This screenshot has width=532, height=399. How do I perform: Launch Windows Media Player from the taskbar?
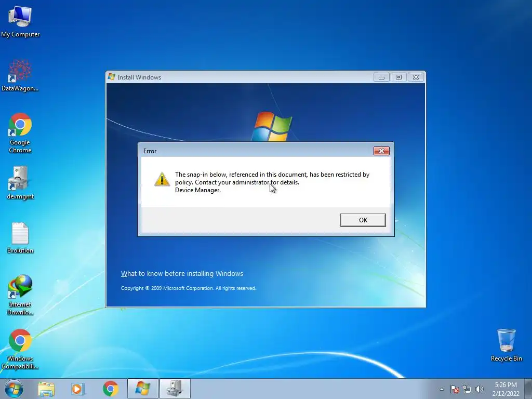(78, 389)
